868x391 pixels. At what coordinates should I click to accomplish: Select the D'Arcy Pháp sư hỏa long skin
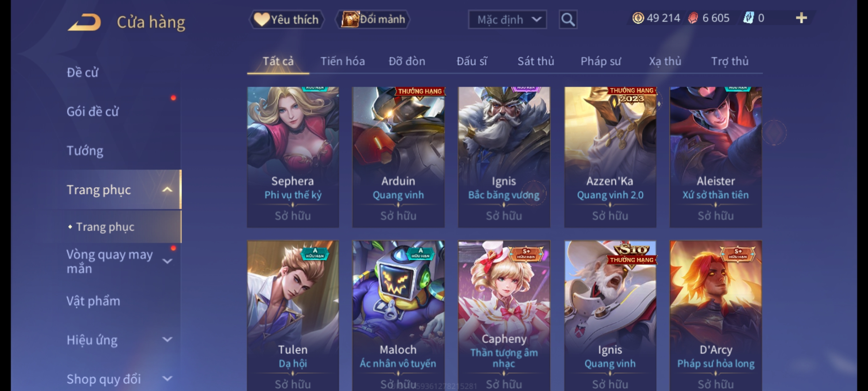[716, 316]
